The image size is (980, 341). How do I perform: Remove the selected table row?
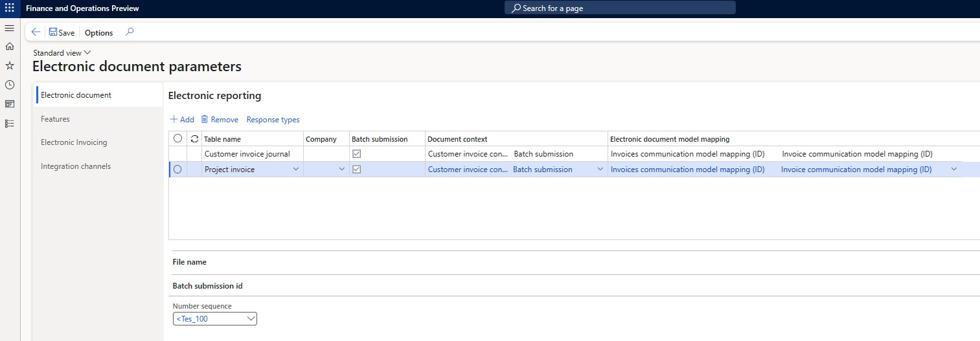[x=220, y=120]
